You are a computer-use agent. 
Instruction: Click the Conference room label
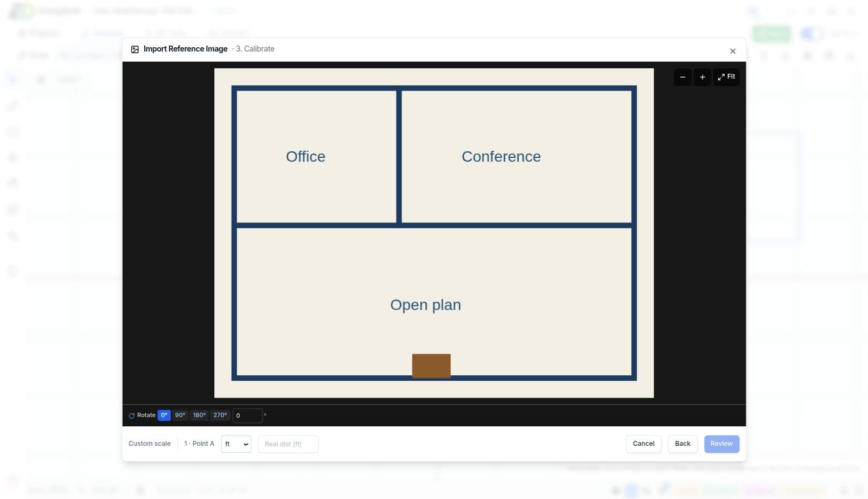pyautogui.click(x=501, y=157)
